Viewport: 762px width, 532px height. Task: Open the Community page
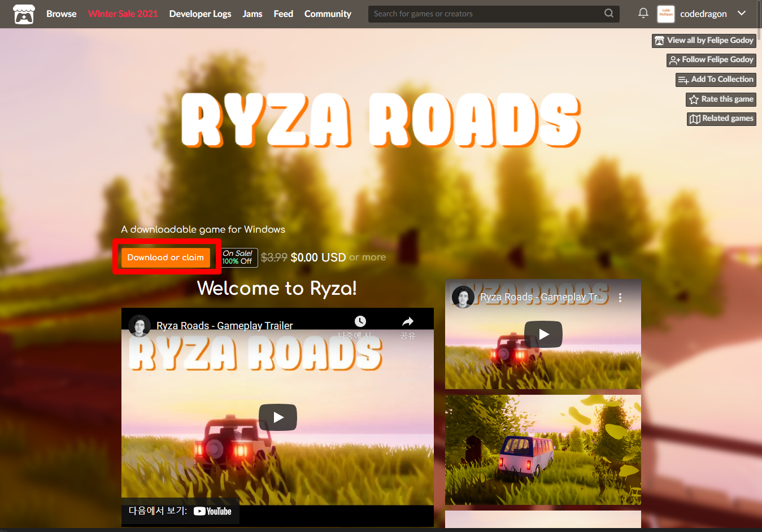pos(328,14)
